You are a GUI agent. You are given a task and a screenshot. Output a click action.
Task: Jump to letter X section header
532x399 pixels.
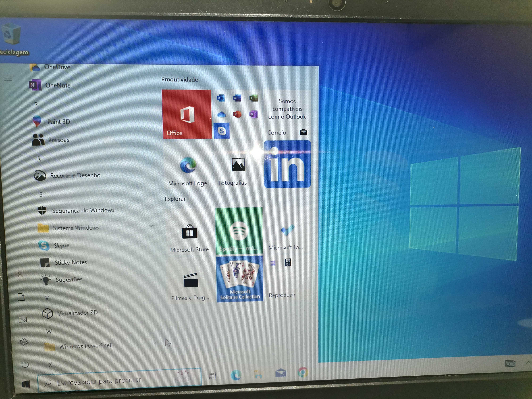tap(51, 365)
